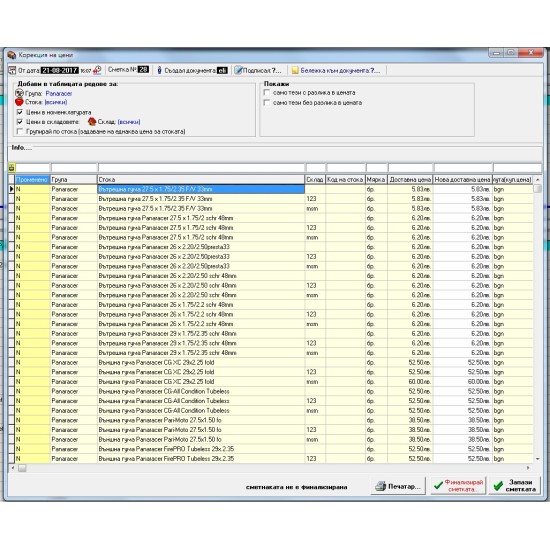Click the Подписал ?... field
The width and height of the screenshot is (550, 550).
point(262,71)
